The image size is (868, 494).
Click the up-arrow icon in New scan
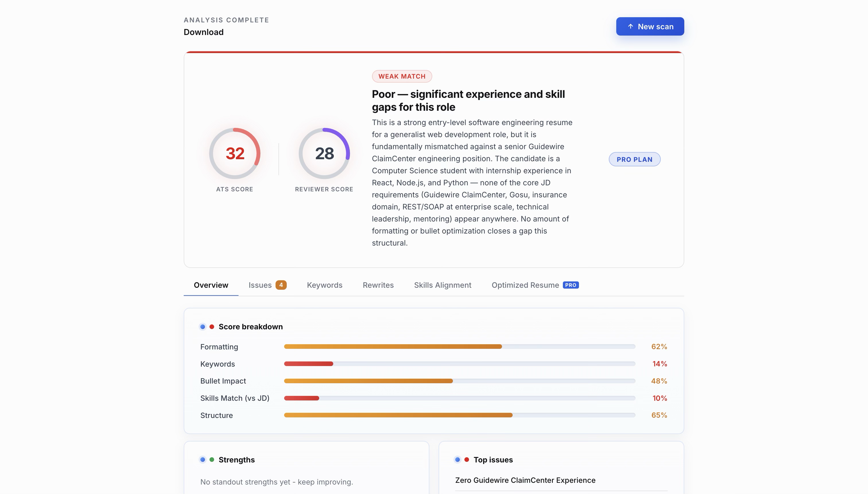(630, 26)
